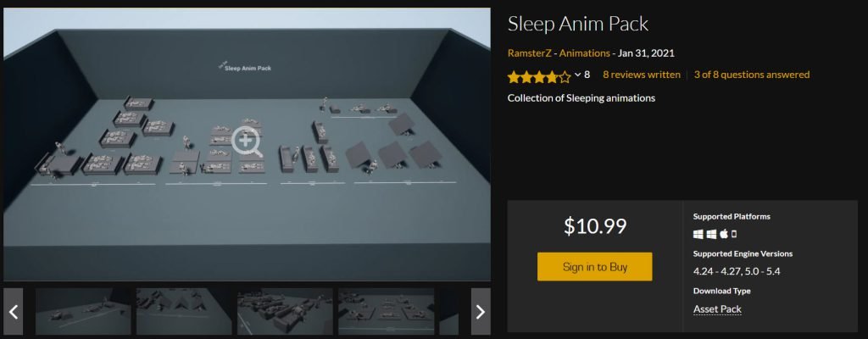This screenshot has height=339, width=868.
Task: Go to previous thumbnails with left arrow
Action: 14,311
